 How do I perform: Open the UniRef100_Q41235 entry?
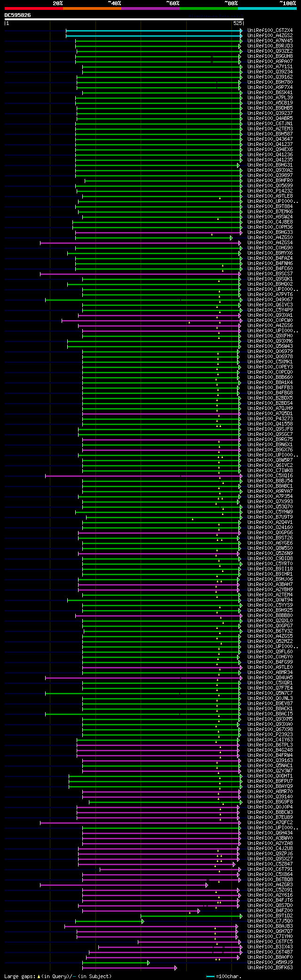pyautogui.click(x=270, y=160)
